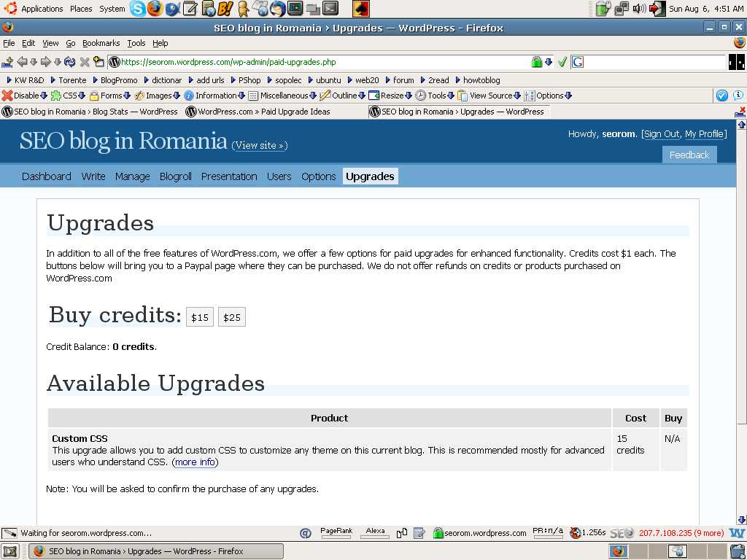747x560 pixels.
Task: Go back with the left arrow button
Action: 22,62
